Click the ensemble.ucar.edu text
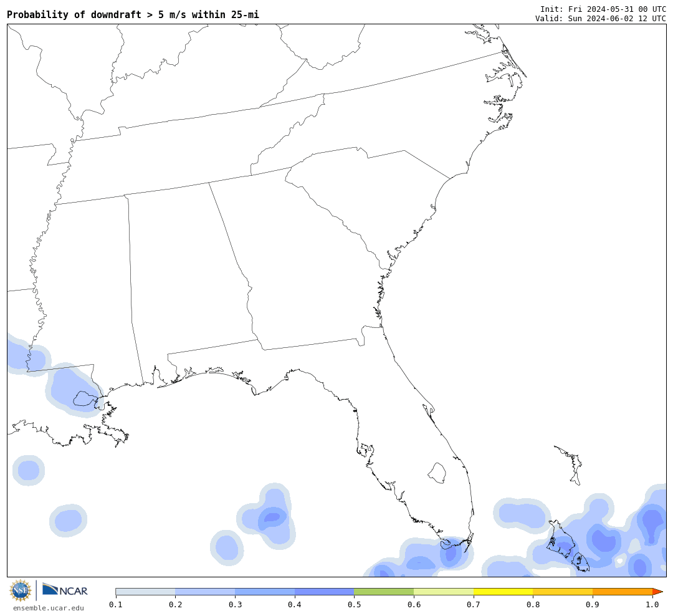 tap(49, 608)
